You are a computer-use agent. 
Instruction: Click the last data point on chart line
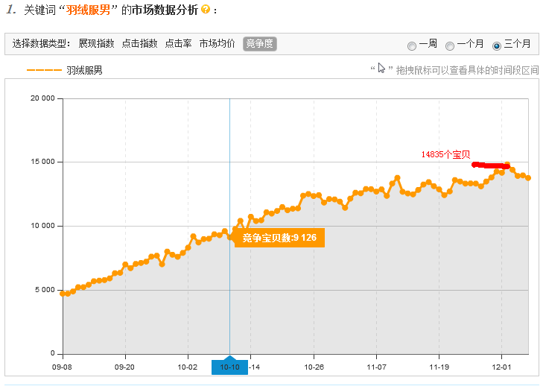click(528, 177)
